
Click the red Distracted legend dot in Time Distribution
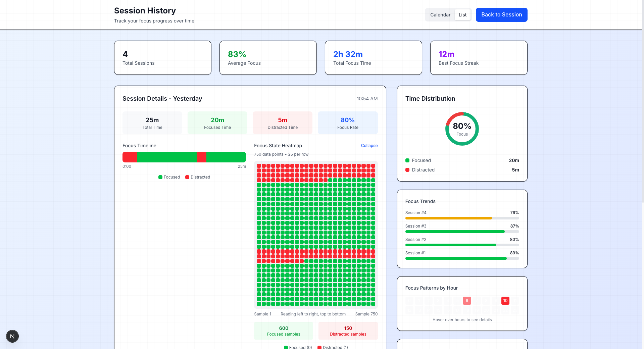(407, 170)
